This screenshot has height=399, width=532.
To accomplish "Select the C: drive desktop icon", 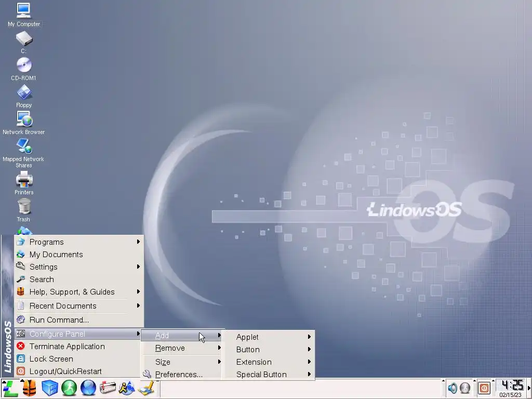I will pos(24,42).
